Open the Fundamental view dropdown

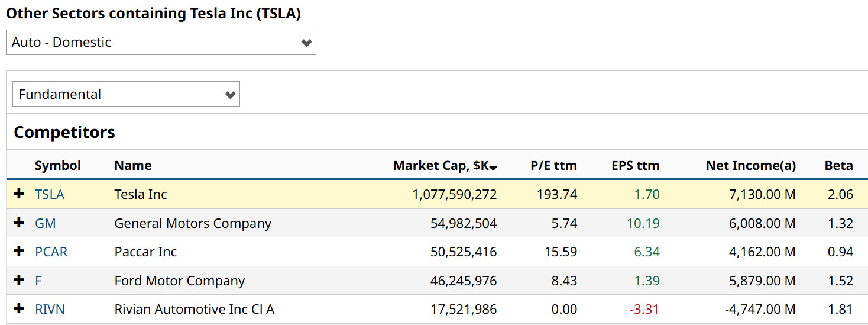pos(126,94)
